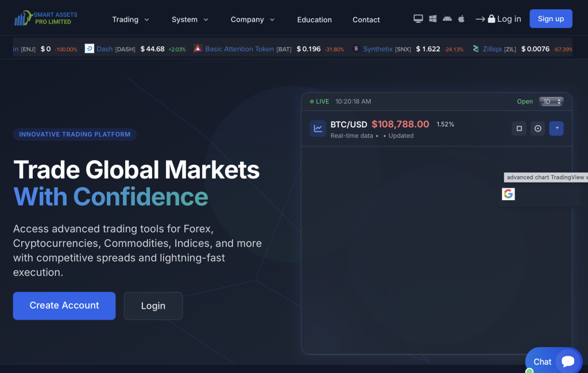This screenshot has width=588, height=373.
Task: Click the Windows platform icon
Action: click(433, 19)
